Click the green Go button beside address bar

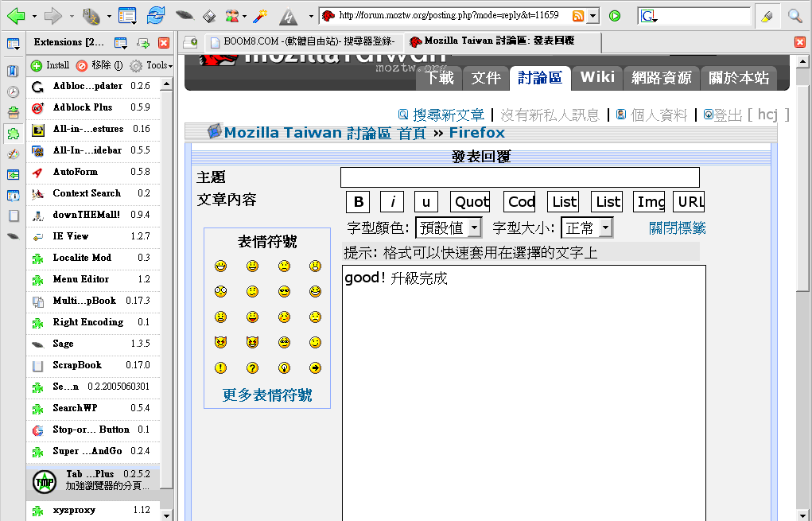615,16
